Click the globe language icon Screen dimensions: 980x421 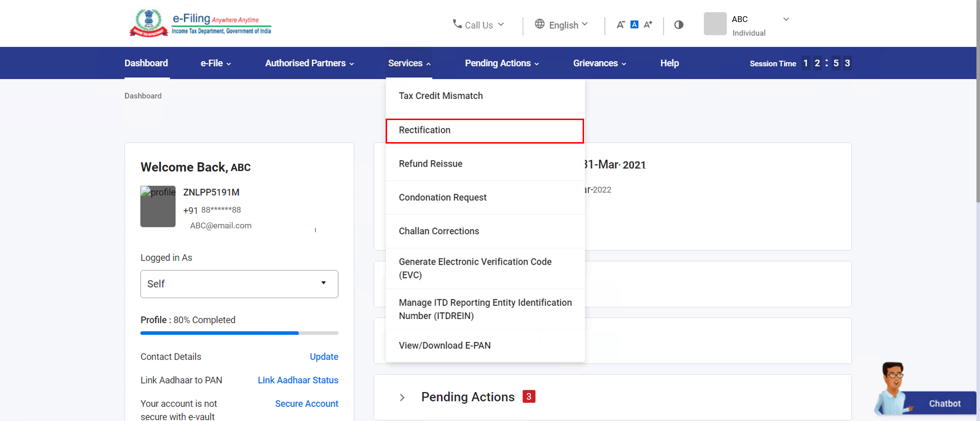(x=539, y=24)
